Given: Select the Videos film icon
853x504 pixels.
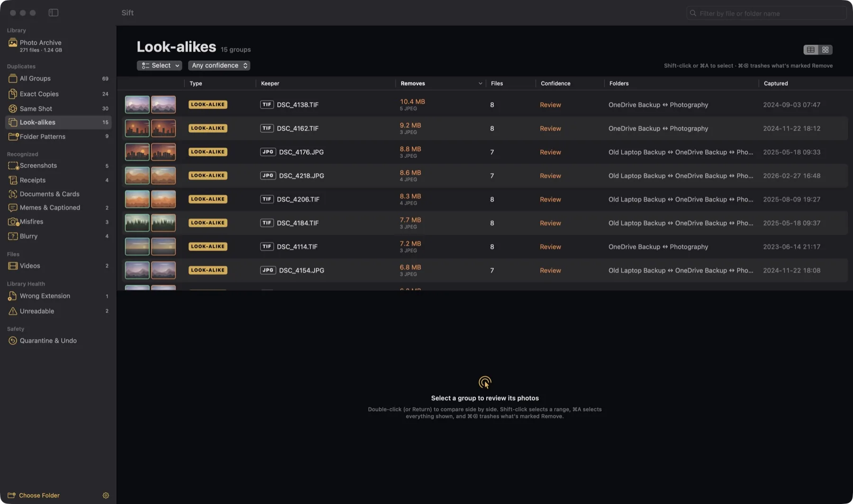Looking at the screenshot, I should point(13,266).
